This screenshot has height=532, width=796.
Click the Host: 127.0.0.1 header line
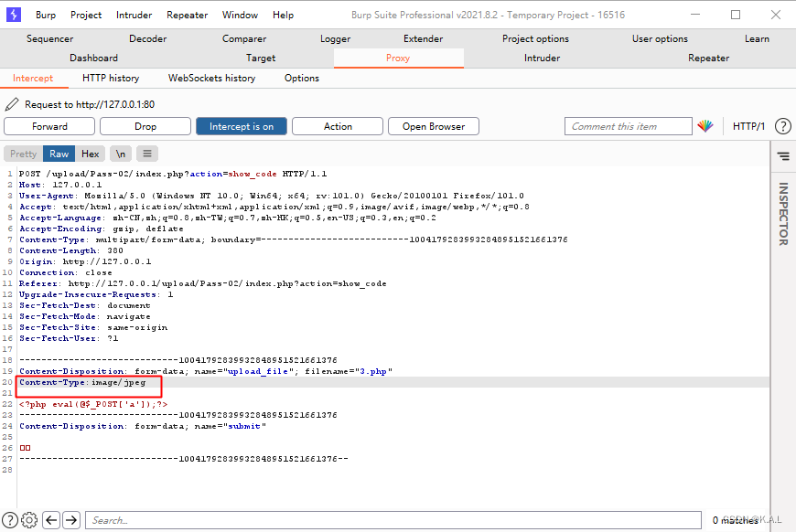(60, 185)
